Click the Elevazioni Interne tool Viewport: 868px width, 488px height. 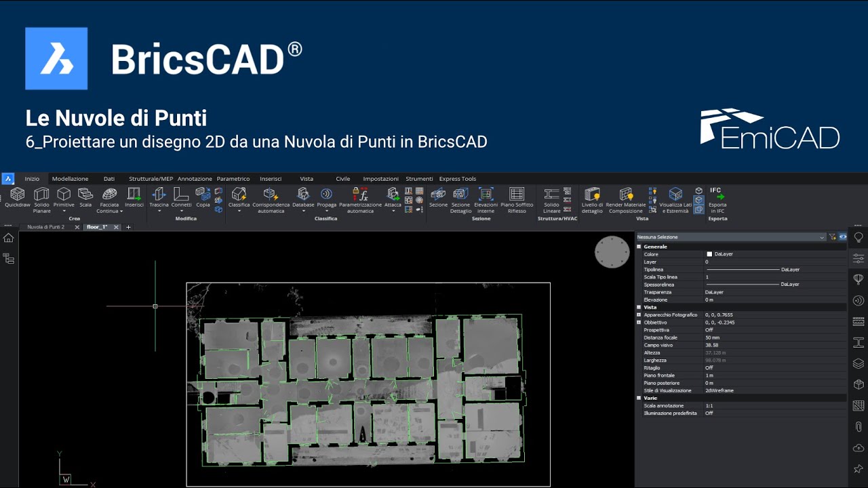tap(486, 201)
